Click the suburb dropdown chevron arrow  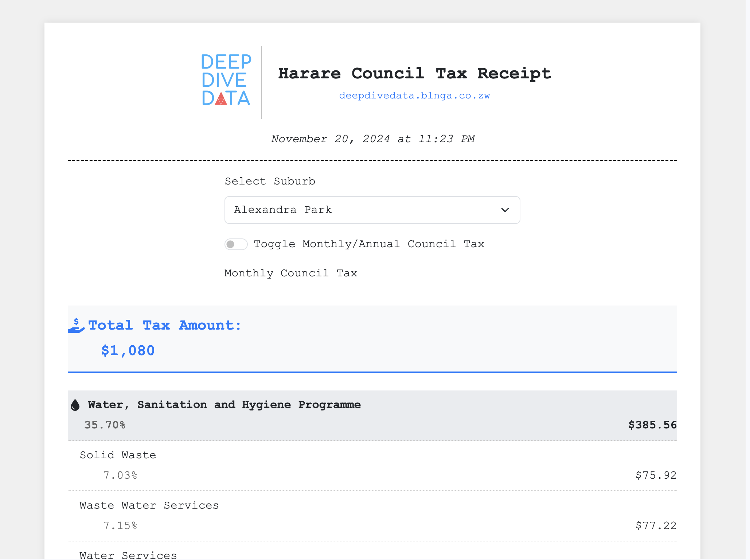(x=505, y=210)
